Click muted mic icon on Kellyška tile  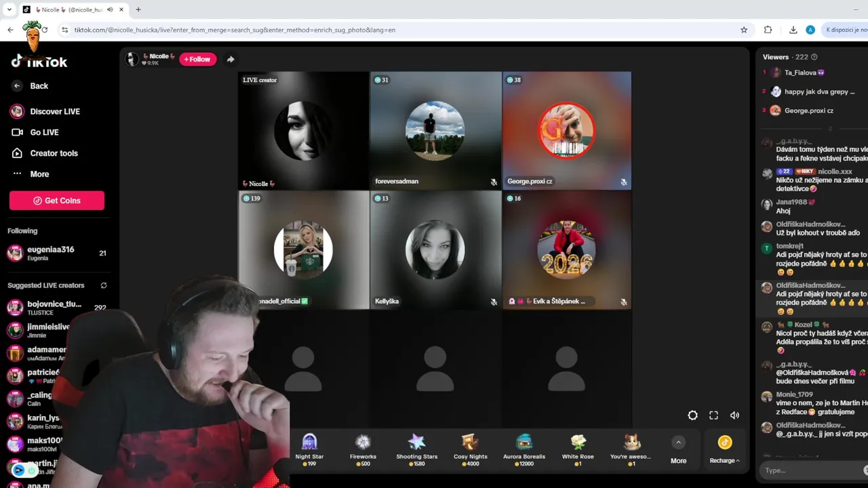click(x=494, y=302)
